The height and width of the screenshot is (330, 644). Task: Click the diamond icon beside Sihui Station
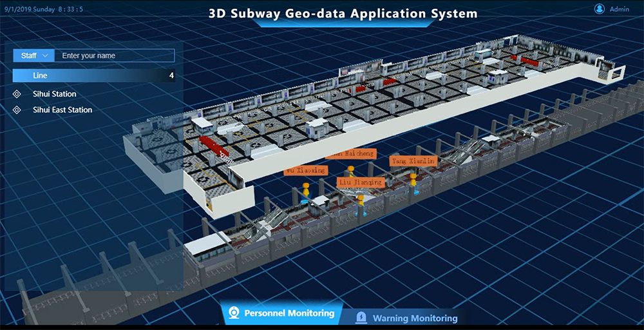point(17,94)
